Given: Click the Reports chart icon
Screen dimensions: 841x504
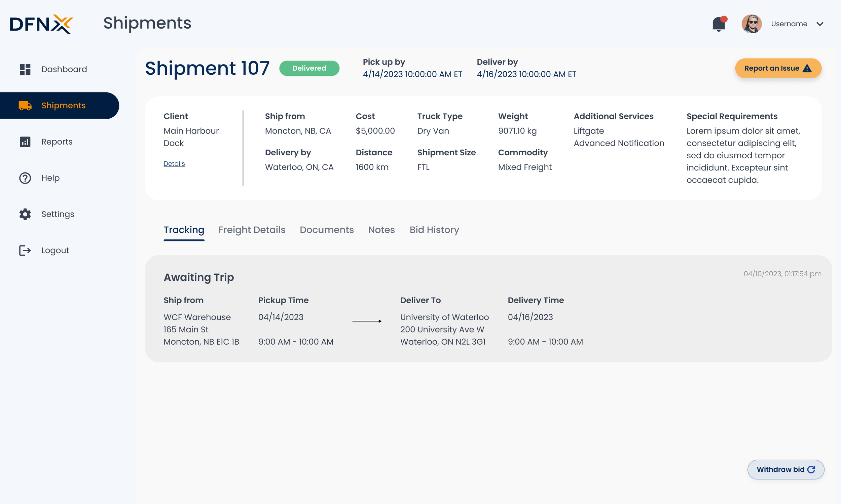Looking at the screenshot, I should (x=25, y=142).
